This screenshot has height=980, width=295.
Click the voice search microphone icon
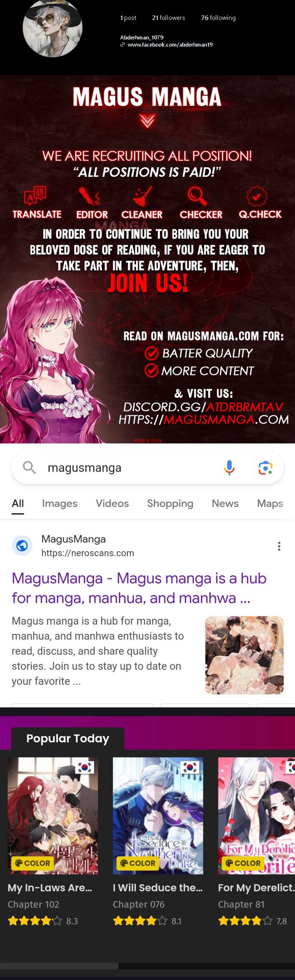click(229, 468)
